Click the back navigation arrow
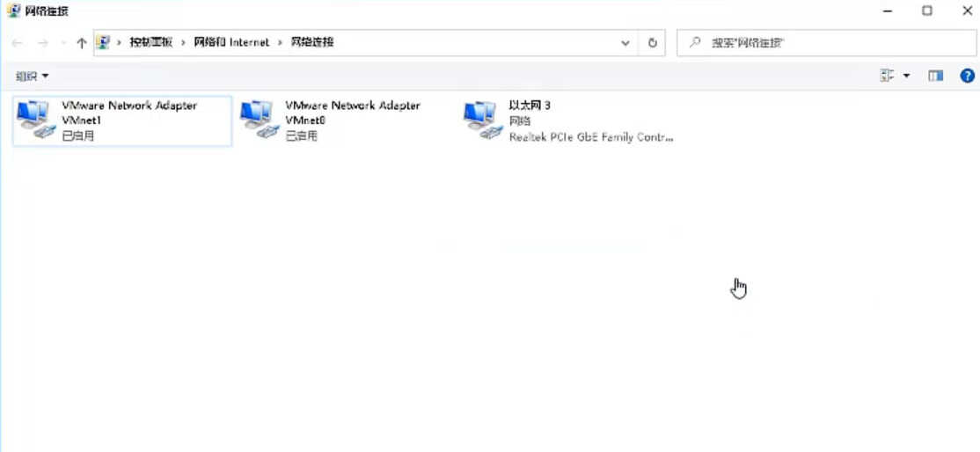The width and height of the screenshot is (980, 452). [17, 42]
